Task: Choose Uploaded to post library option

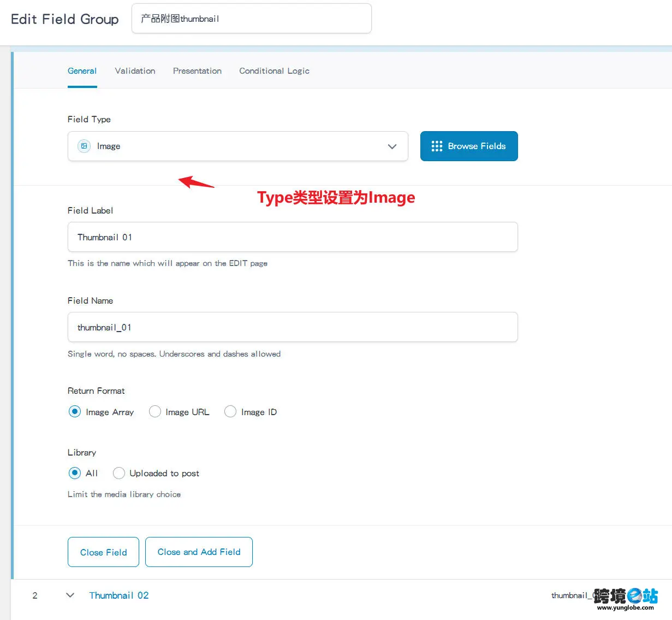Action: [119, 473]
